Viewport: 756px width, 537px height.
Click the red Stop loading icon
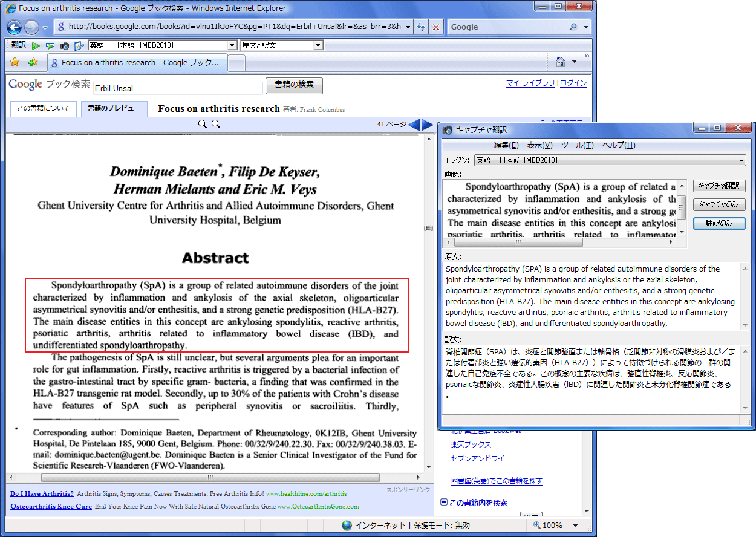435,27
